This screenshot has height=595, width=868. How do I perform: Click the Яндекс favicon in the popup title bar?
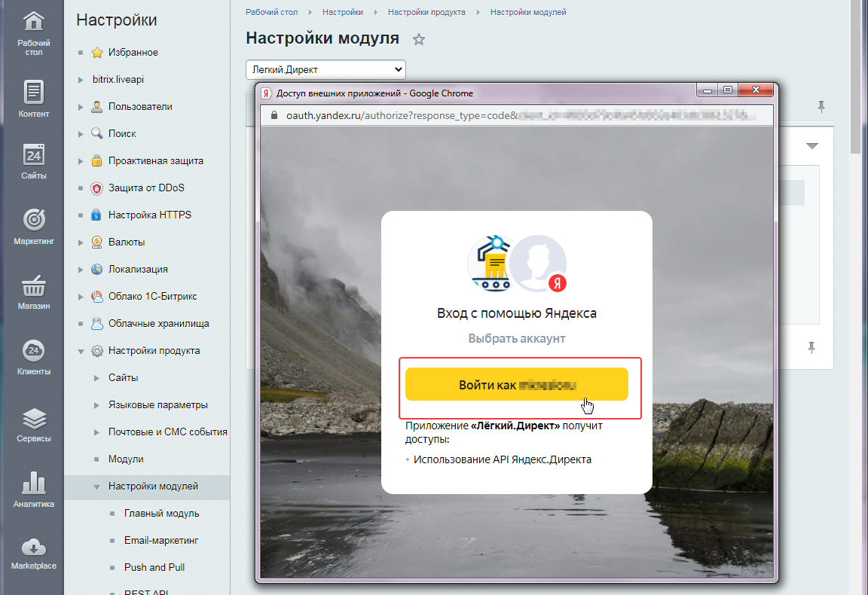pos(266,93)
